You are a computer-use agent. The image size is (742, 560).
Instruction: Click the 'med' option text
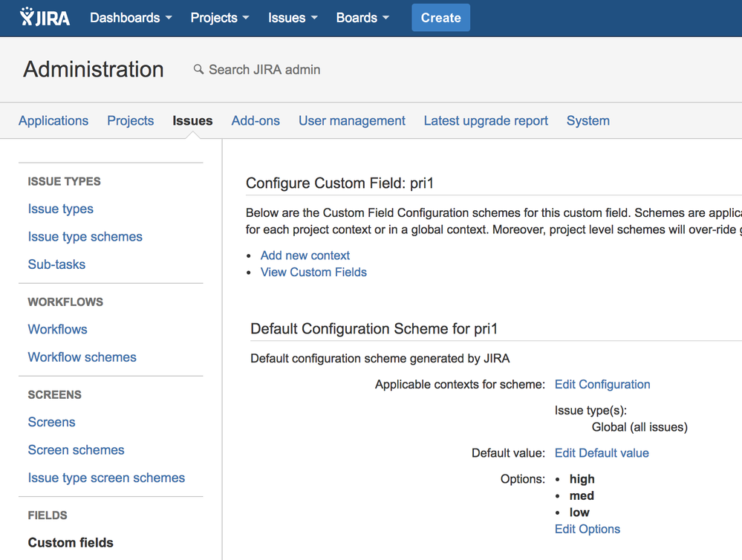[582, 495]
